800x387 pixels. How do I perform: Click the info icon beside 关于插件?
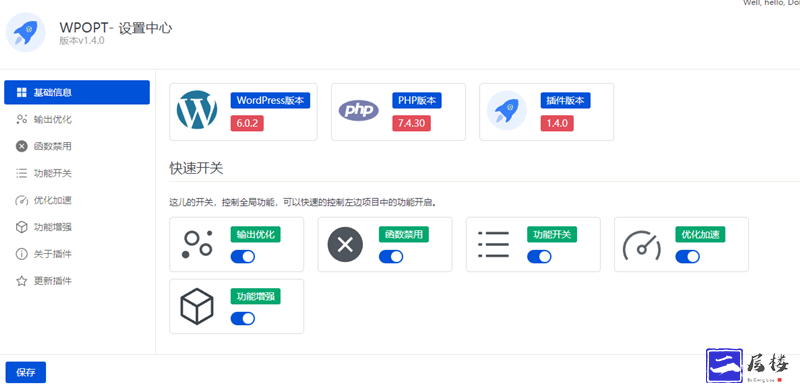click(x=21, y=254)
